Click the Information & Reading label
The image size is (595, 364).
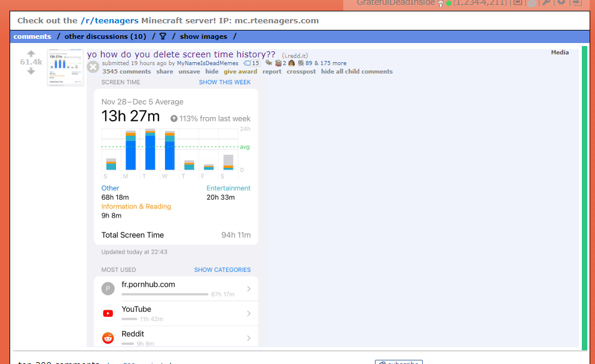(136, 207)
